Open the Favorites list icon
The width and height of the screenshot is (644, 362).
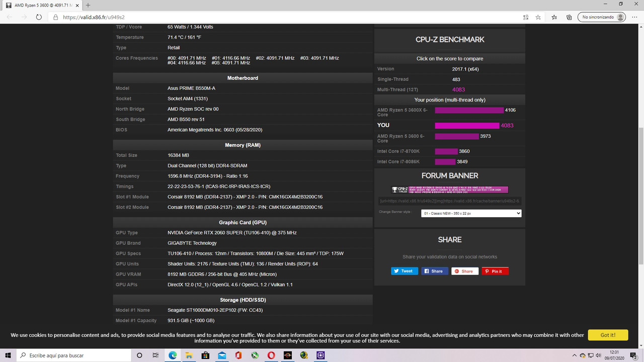pyautogui.click(x=554, y=17)
